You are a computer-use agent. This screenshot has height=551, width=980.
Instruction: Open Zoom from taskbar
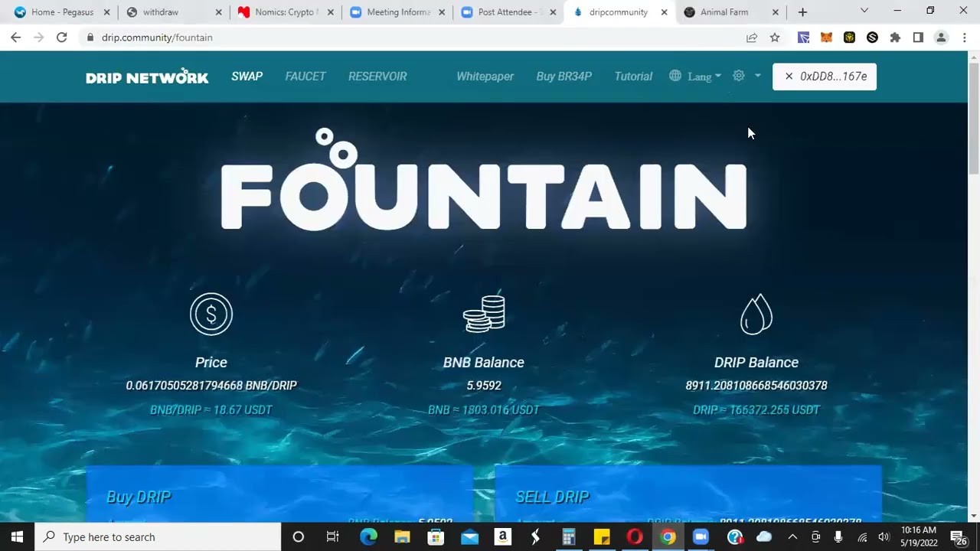pyautogui.click(x=701, y=536)
